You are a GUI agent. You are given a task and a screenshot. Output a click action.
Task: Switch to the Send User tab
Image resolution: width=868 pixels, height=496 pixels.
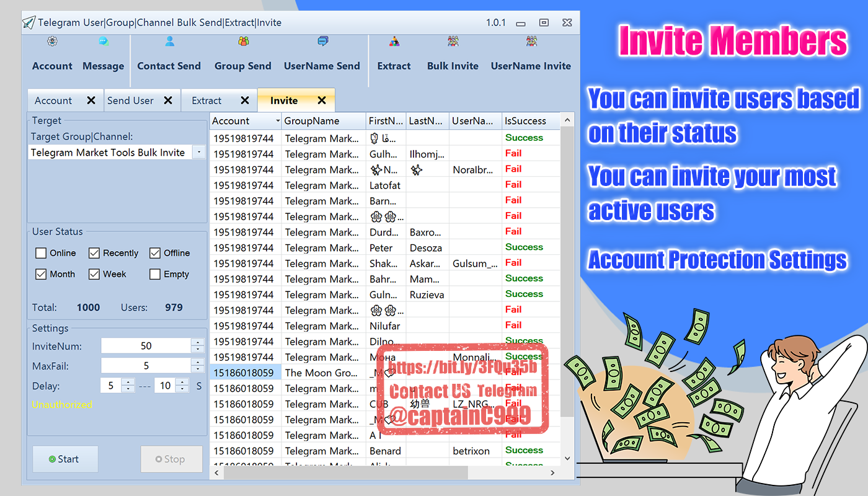(x=130, y=100)
